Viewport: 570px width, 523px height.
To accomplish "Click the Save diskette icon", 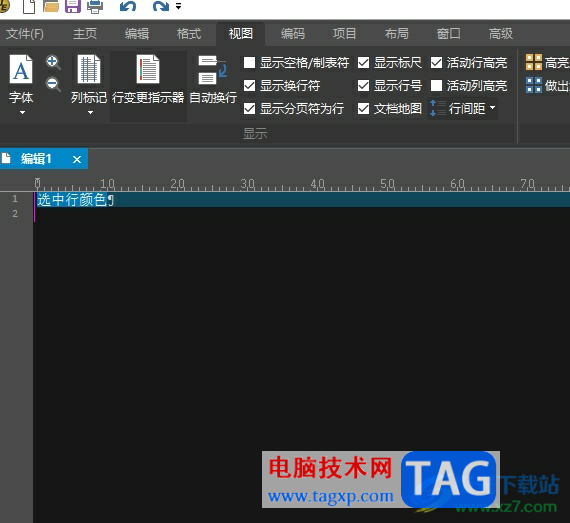I will (73, 6).
